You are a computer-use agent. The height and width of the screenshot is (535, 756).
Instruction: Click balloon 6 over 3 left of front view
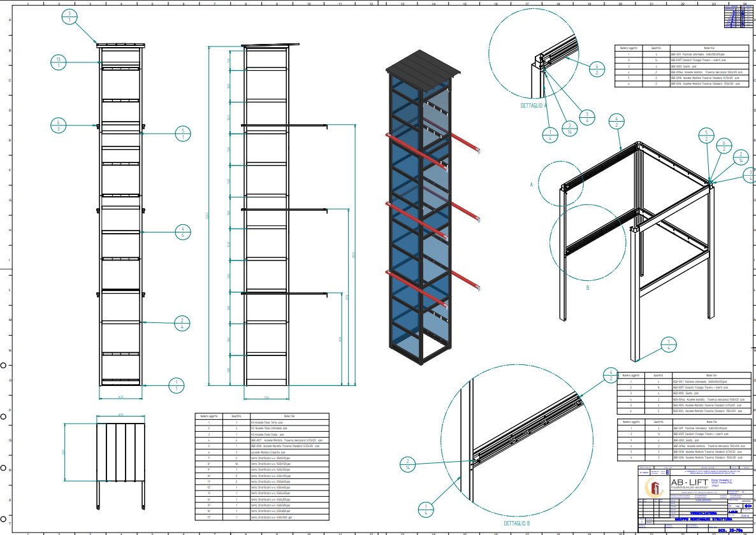(59, 125)
